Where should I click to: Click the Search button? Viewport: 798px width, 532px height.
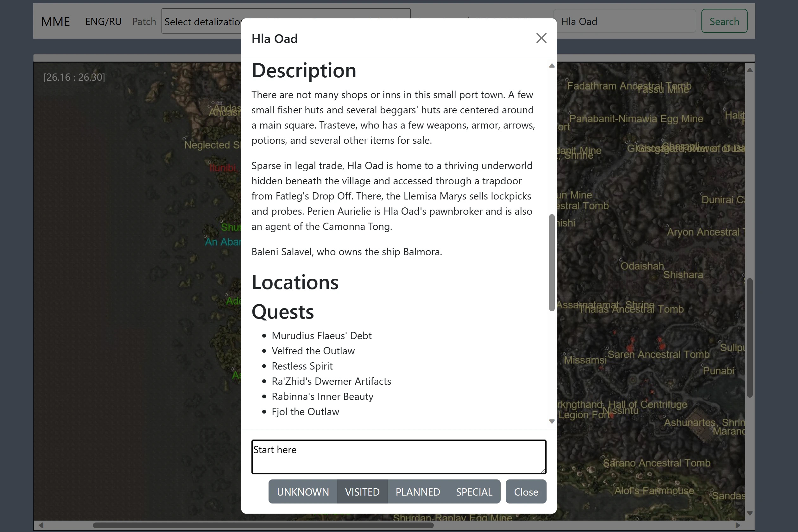tap(724, 22)
